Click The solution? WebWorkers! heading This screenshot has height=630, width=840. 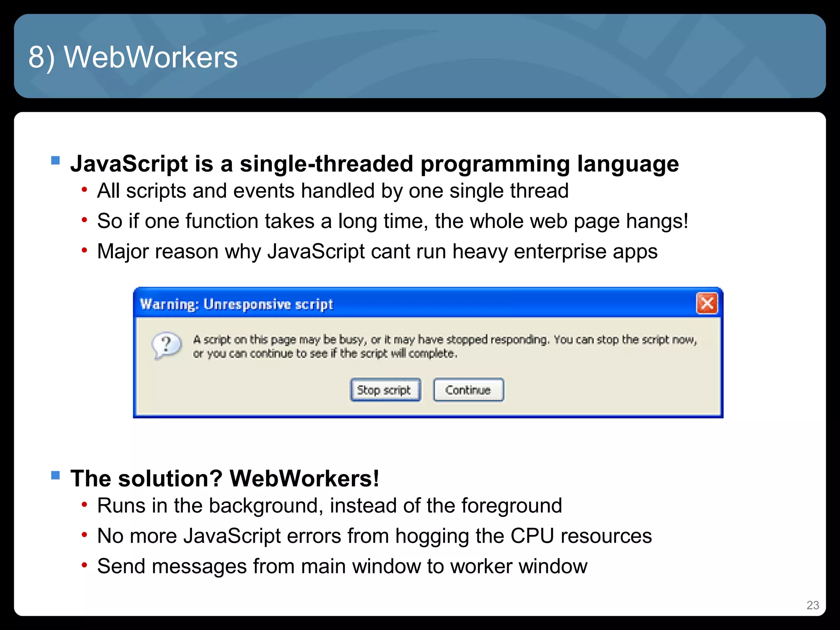(225, 478)
